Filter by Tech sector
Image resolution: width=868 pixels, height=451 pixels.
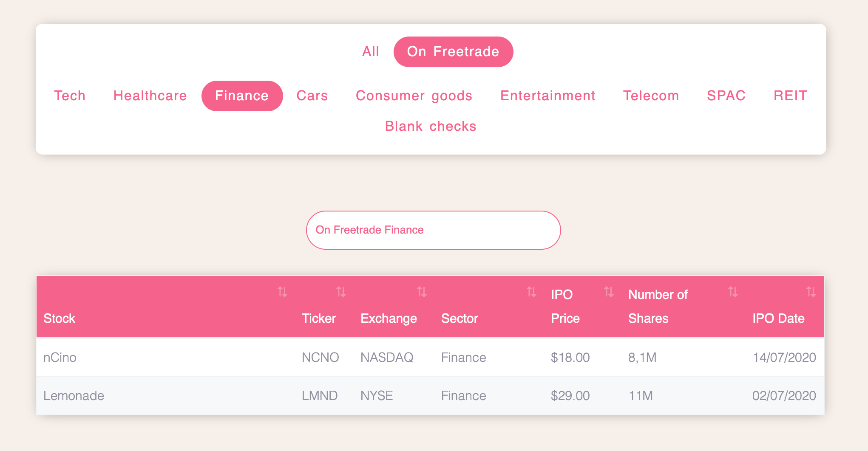[x=70, y=96]
